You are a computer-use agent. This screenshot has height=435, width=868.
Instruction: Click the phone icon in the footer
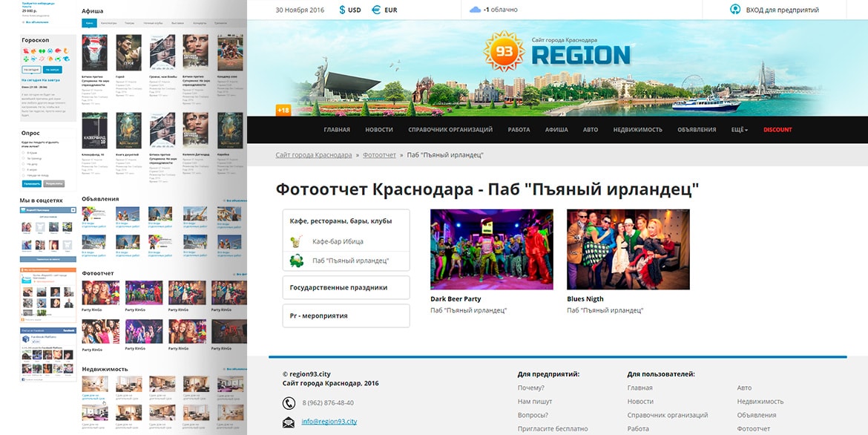point(289,403)
